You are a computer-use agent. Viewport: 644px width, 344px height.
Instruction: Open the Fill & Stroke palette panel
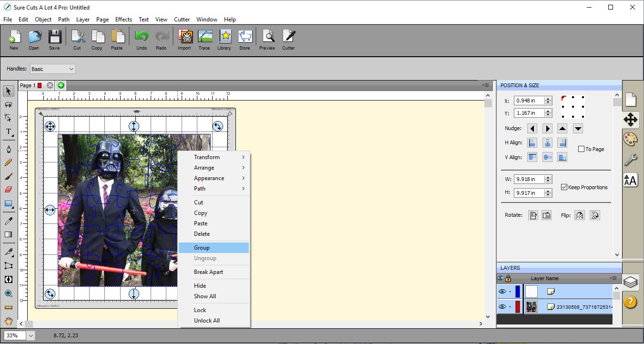[x=630, y=139]
